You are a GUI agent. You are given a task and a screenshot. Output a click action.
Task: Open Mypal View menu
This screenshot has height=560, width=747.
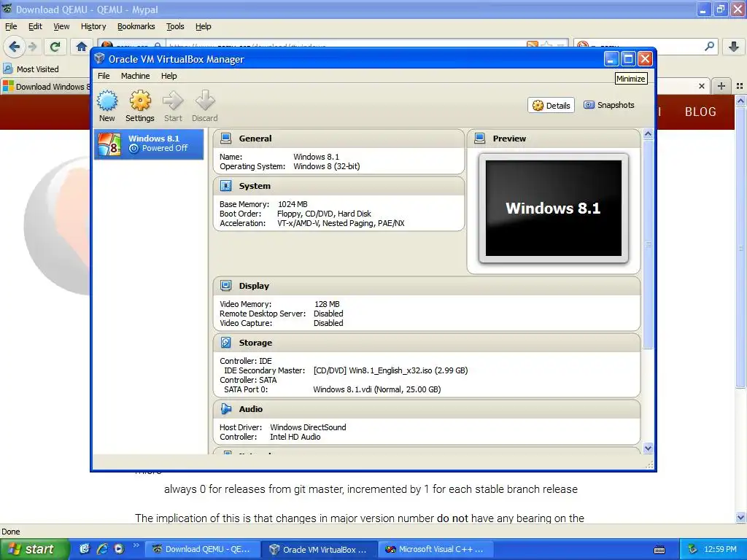[x=61, y=26]
